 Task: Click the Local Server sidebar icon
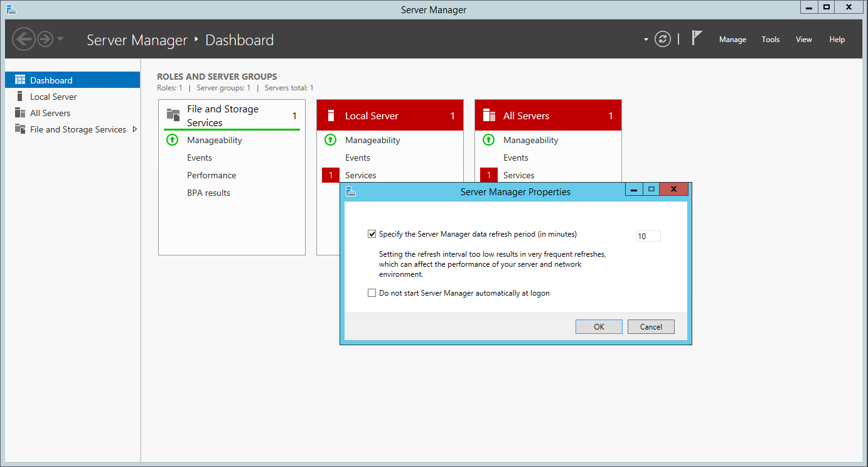(x=19, y=97)
